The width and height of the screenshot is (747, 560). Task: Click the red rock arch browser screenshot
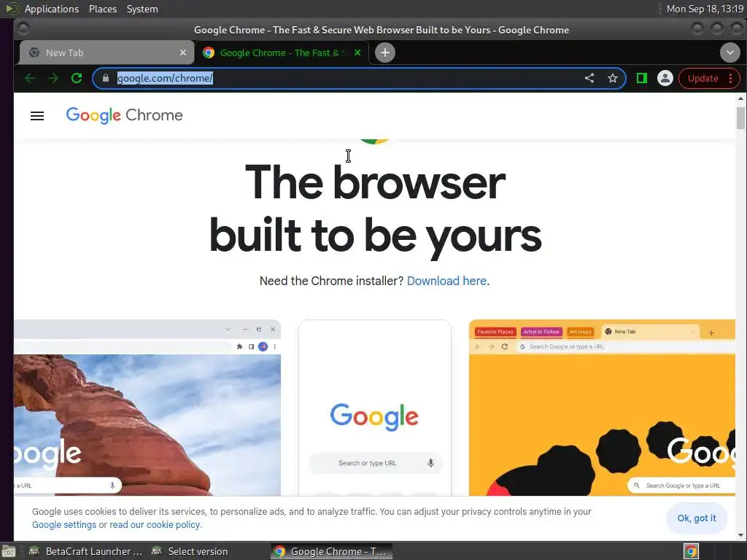coord(147,408)
